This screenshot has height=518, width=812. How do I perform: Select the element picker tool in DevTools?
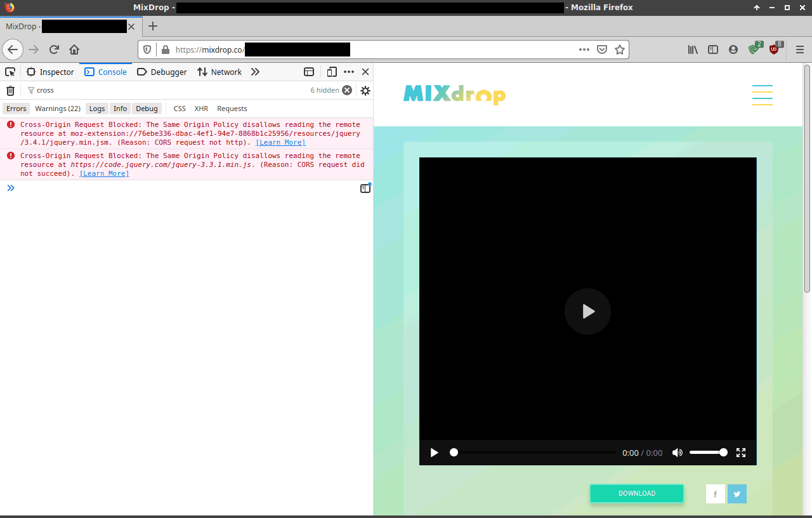click(10, 72)
